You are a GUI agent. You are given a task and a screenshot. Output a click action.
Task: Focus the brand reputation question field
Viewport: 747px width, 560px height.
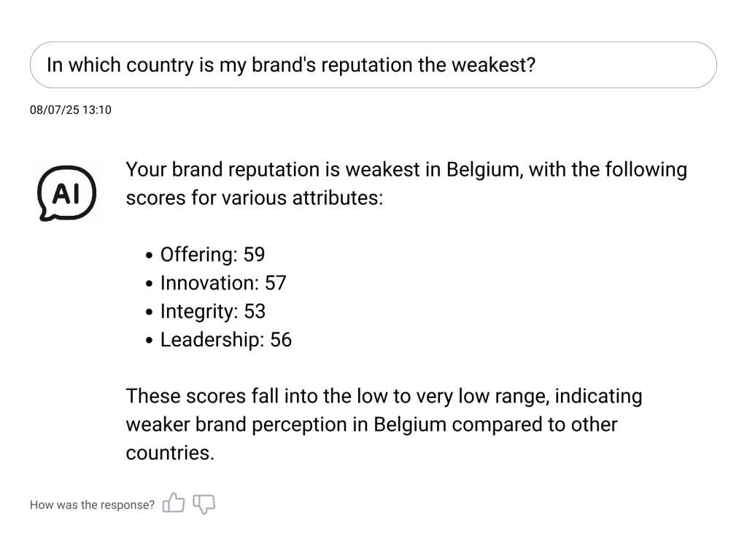(373, 65)
